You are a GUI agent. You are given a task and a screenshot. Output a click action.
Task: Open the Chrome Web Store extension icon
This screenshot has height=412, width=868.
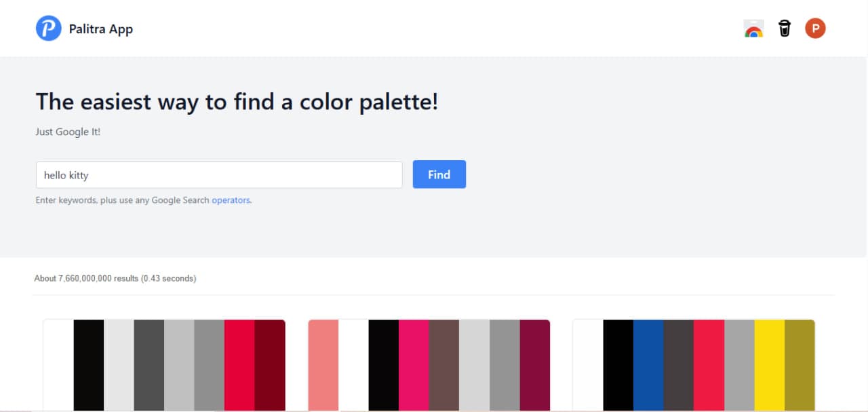click(753, 29)
